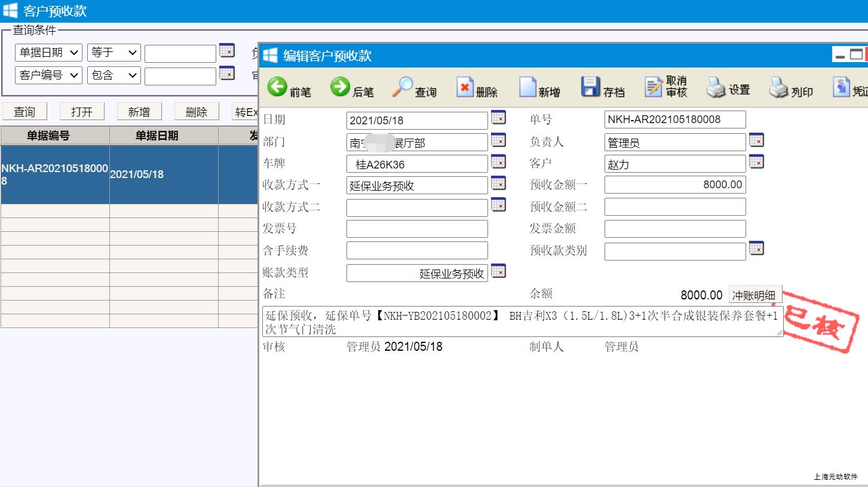Open the 包含 condition dropdown
Screen dimensions: 868x487
[114, 75]
